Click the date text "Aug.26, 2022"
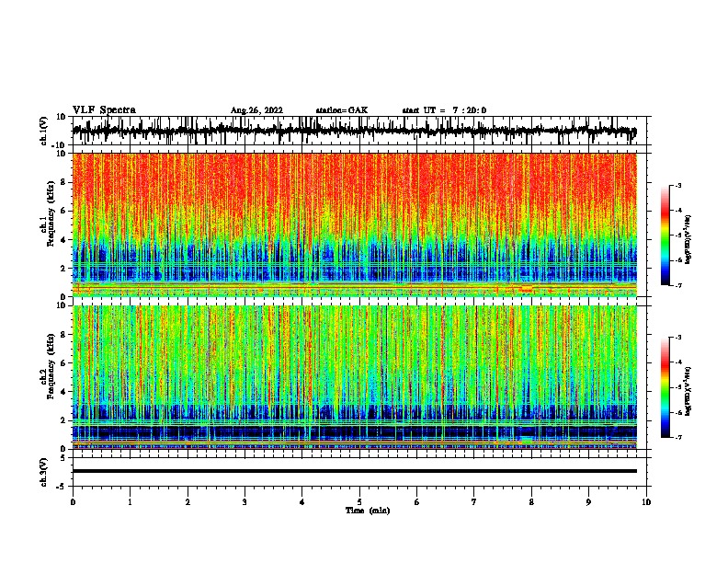This screenshot has height=563, width=728. [256, 110]
